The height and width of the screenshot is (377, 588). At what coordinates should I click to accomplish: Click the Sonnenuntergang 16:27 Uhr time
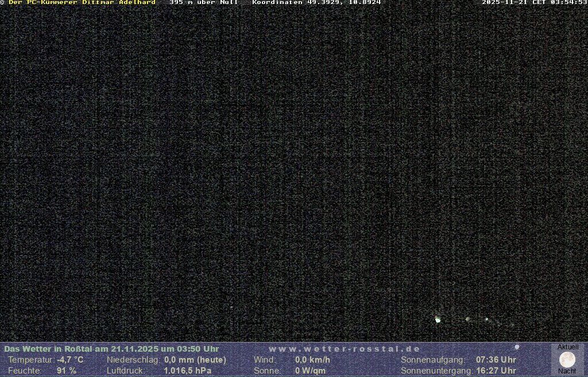pyautogui.click(x=496, y=371)
